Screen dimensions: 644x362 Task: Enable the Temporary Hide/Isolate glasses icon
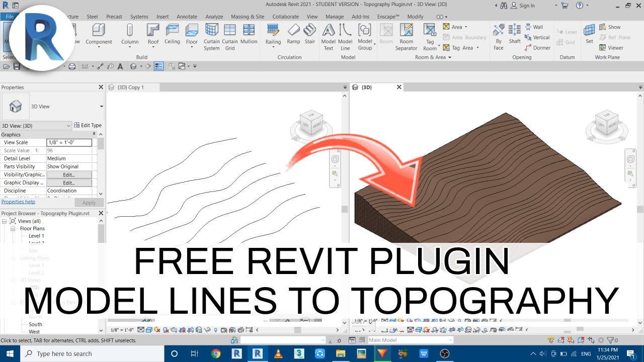207,329
